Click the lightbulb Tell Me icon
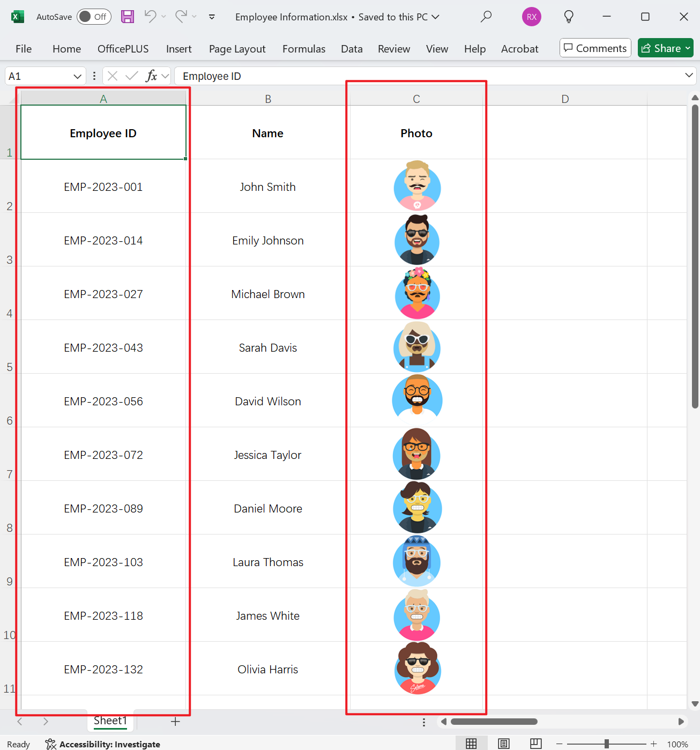 pyautogui.click(x=568, y=17)
